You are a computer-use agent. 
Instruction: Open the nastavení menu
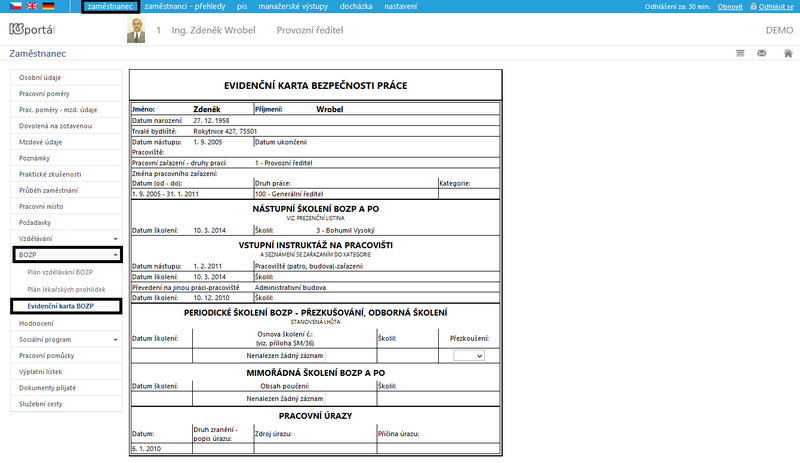(401, 7)
